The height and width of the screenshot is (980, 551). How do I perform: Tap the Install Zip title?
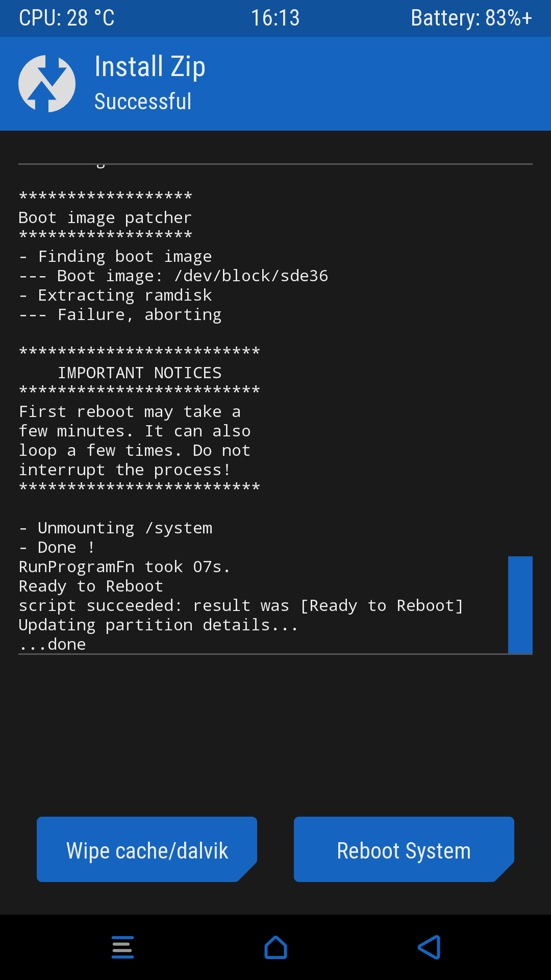[x=150, y=67]
